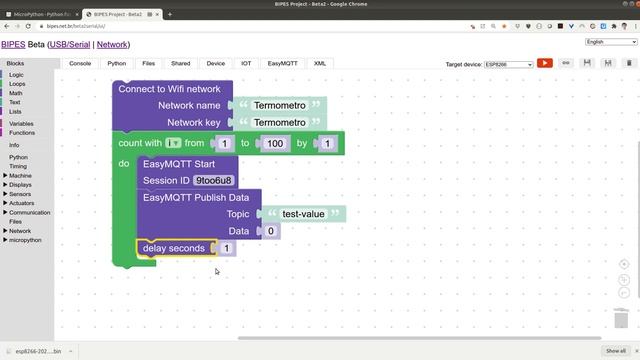Viewport: 640px width, 360px height.
Task: Close the downloads bar
Action: click(636, 351)
